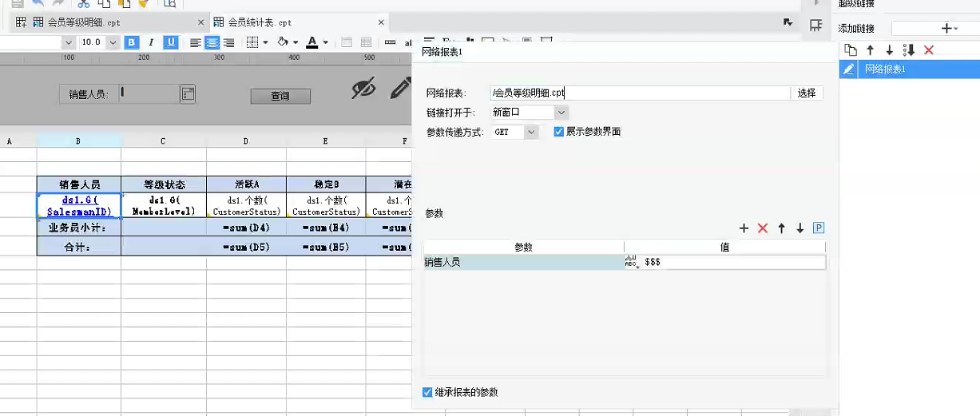Expand the fill color dropdown arrow
The image size is (980, 416).
click(295, 42)
